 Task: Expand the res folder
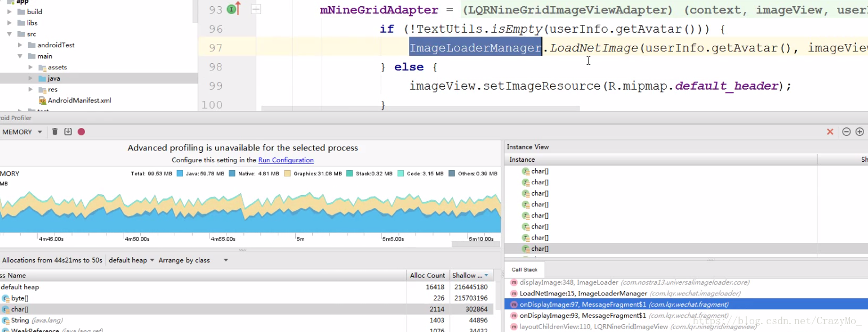click(30, 89)
